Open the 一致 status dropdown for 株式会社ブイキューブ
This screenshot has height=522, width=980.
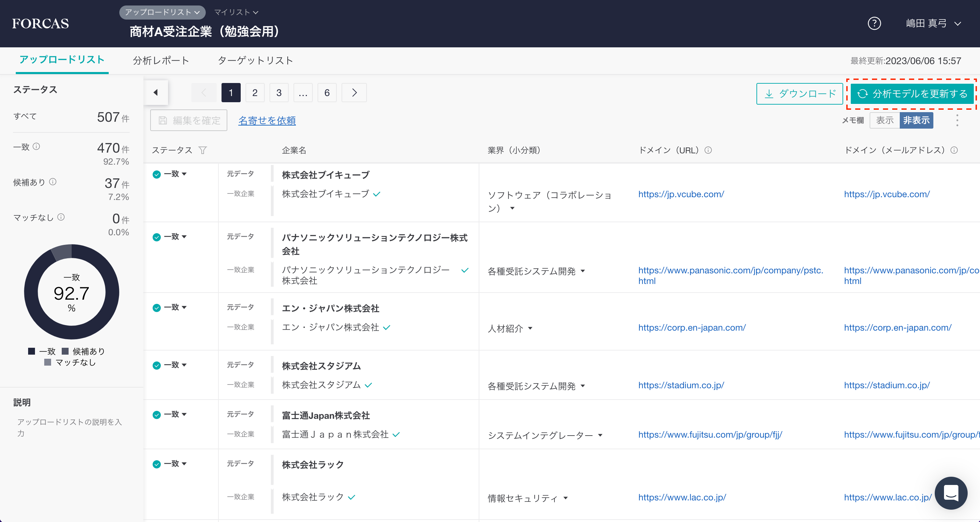pos(184,174)
